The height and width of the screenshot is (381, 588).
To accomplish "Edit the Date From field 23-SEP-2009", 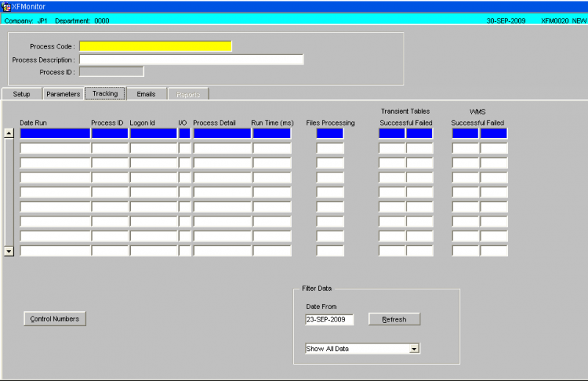I will click(x=329, y=319).
